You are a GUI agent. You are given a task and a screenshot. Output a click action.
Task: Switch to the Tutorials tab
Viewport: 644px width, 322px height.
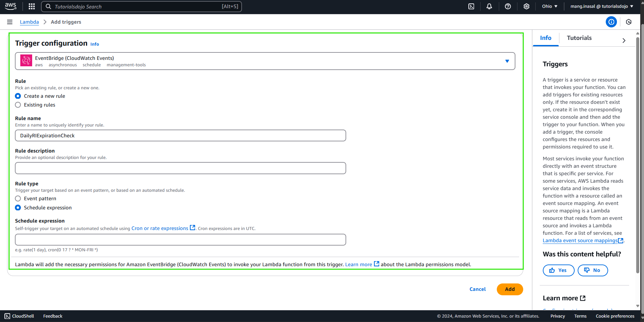tap(579, 38)
